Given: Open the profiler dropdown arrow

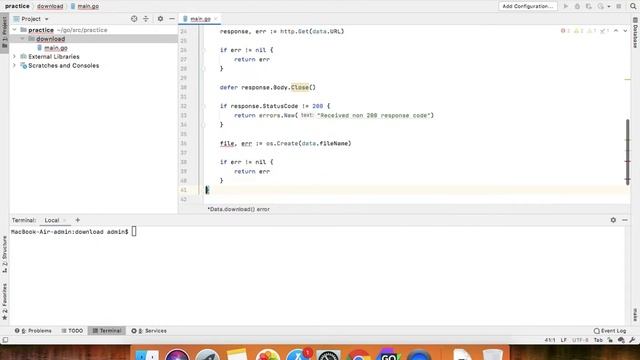Looking at the screenshot, I should click(609, 7).
